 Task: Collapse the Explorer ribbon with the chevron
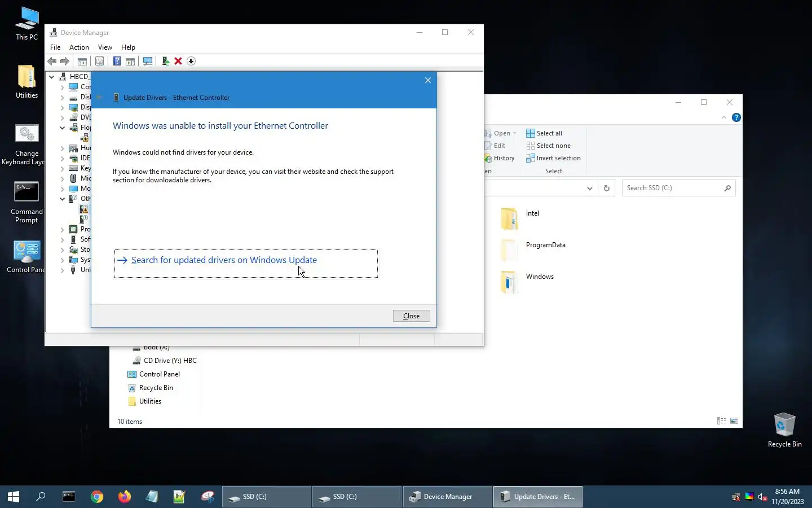[724, 117]
